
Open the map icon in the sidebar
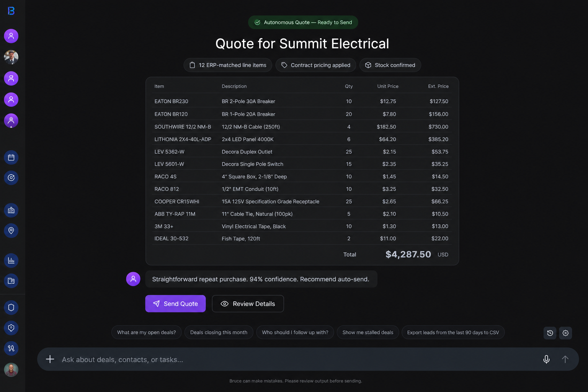11,281
